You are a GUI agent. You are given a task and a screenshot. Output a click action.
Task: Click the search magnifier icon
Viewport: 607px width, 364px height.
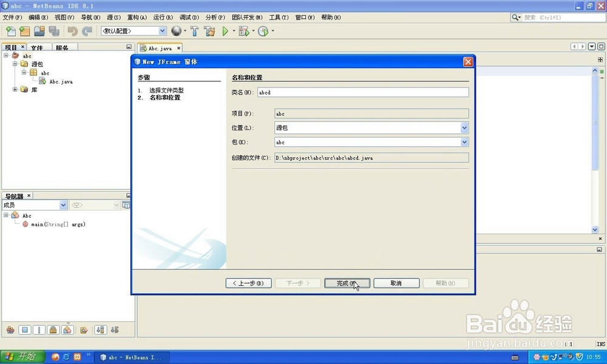[x=516, y=18]
